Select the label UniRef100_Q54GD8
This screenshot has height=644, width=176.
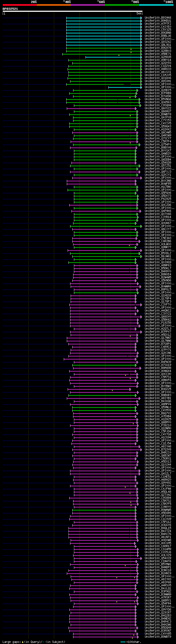158,163
